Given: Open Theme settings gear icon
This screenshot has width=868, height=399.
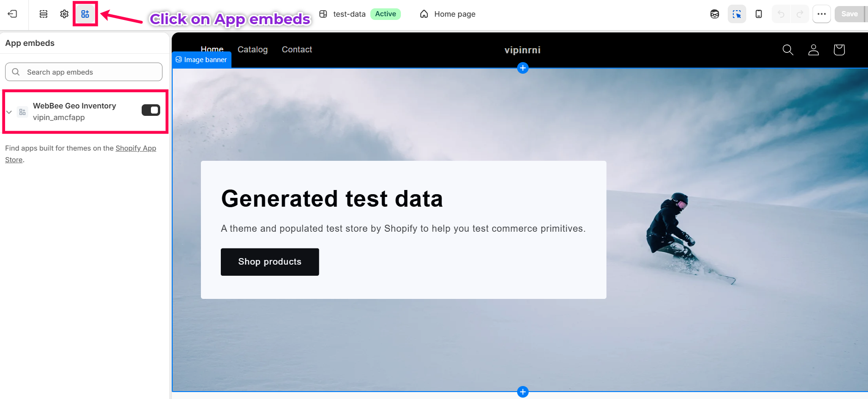Looking at the screenshot, I should [64, 14].
